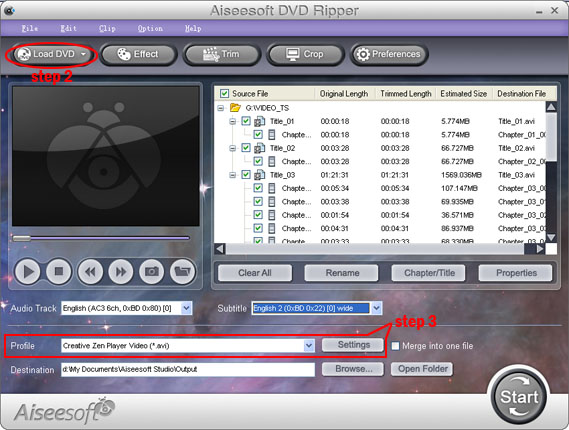Collapse the G:\VIDEO_TS tree node
This screenshot has width=569, height=430.
(220, 108)
